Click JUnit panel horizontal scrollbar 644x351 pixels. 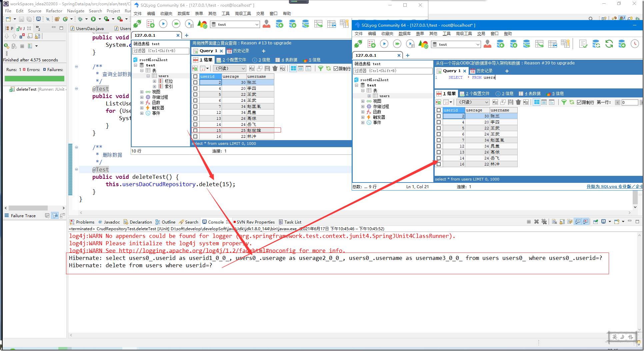click(x=28, y=208)
